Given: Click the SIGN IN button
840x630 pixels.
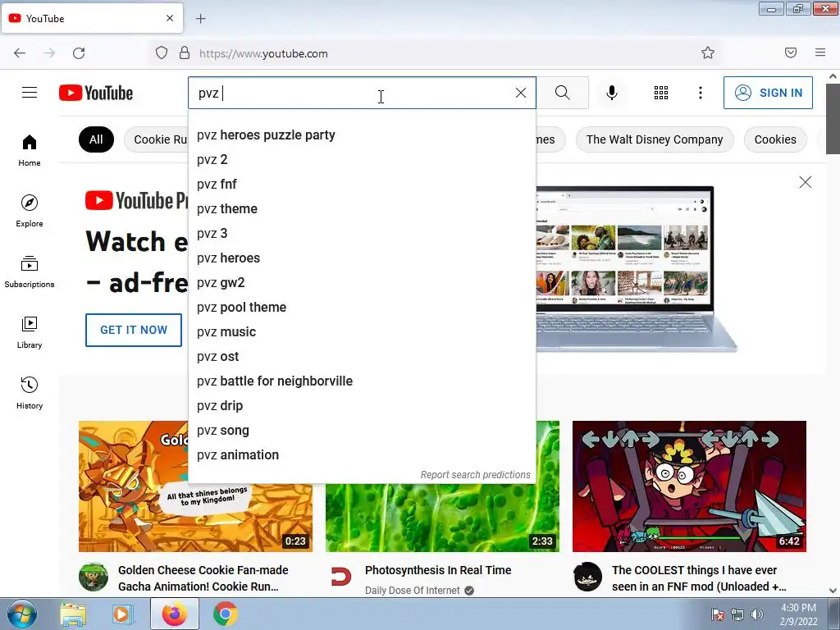Looking at the screenshot, I should click(x=768, y=93).
